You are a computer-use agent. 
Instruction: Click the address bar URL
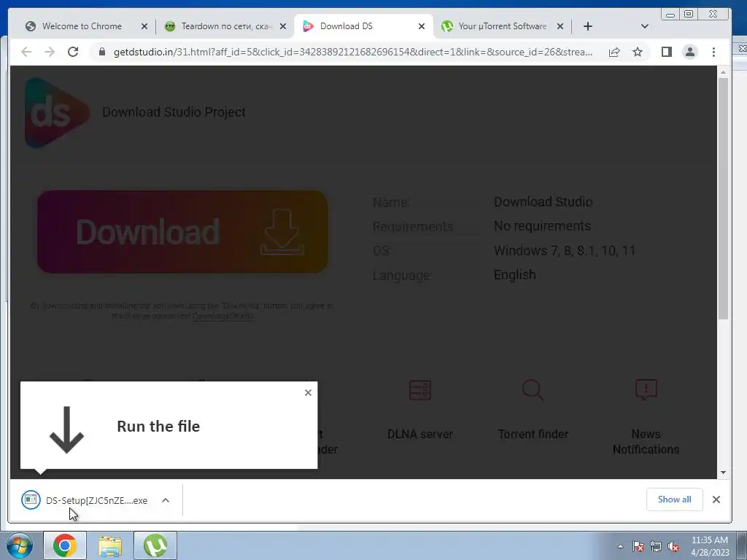point(352,52)
